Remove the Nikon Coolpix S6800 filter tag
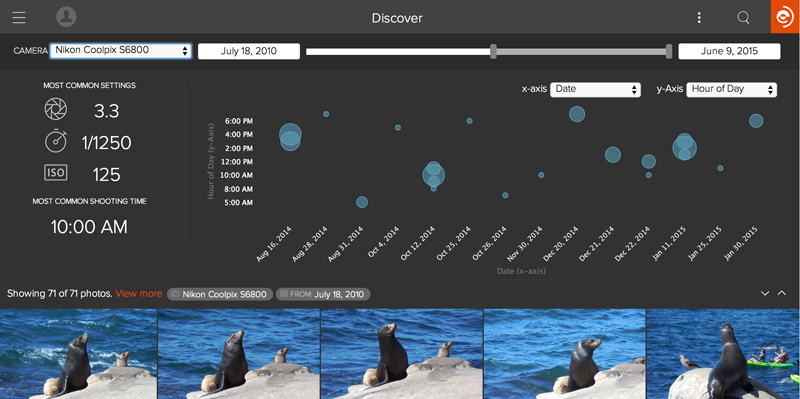 (219, 294)
